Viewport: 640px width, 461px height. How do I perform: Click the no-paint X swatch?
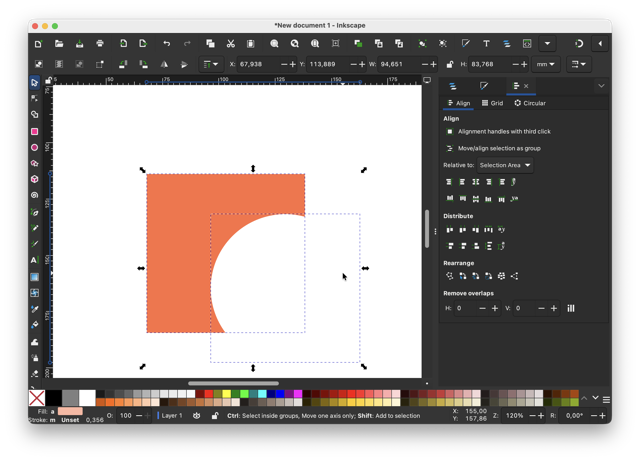pyautogui.click(x=37, y=398)
